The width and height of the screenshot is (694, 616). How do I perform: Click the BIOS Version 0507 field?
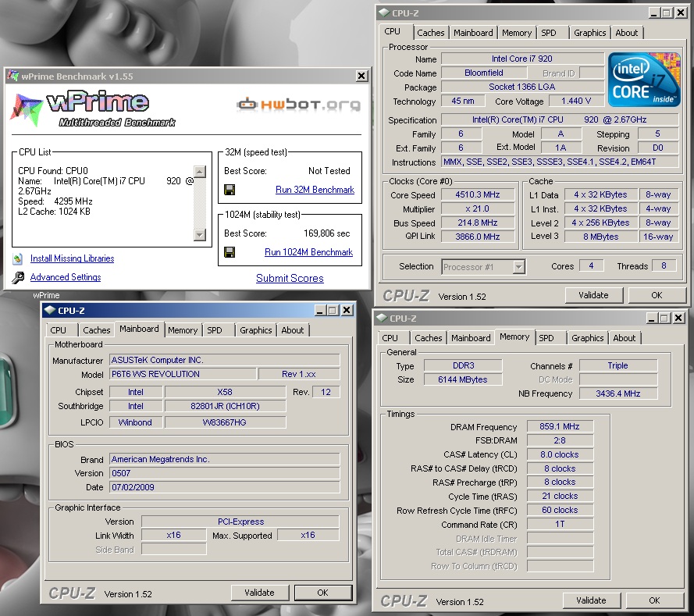click(x=224, y=473)
